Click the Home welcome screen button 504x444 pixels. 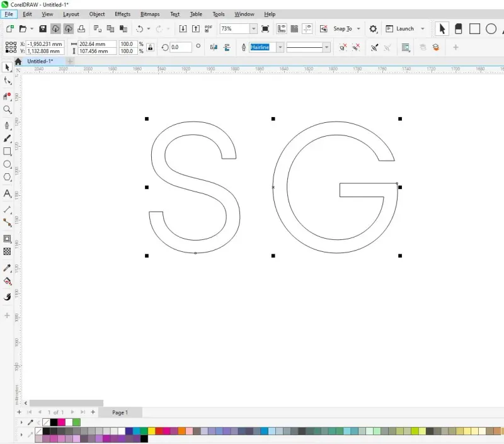tap(18, 61)
